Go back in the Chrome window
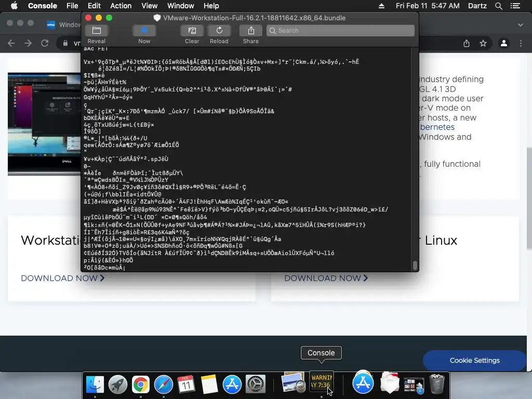This screenshot has height=399, width=532. (11, 43)
